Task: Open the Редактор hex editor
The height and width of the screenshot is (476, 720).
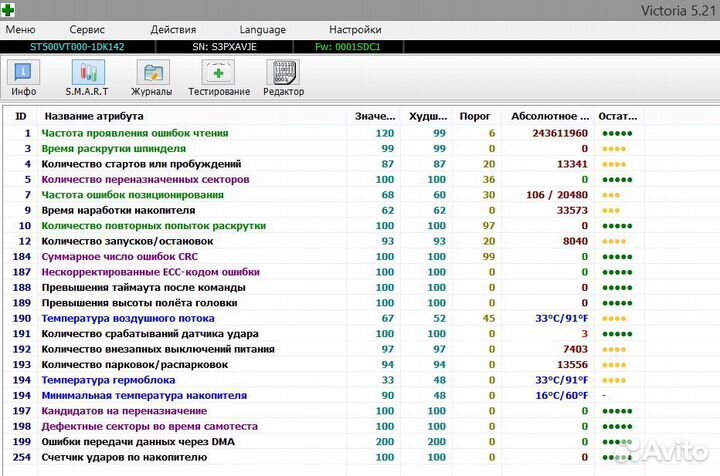Action: click(283, 77)
